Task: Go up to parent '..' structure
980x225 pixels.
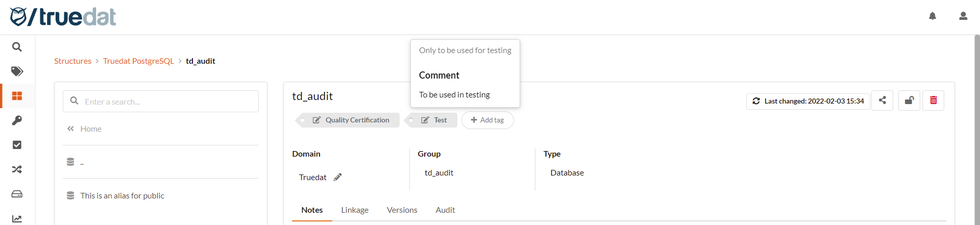Action: point(82,162)
